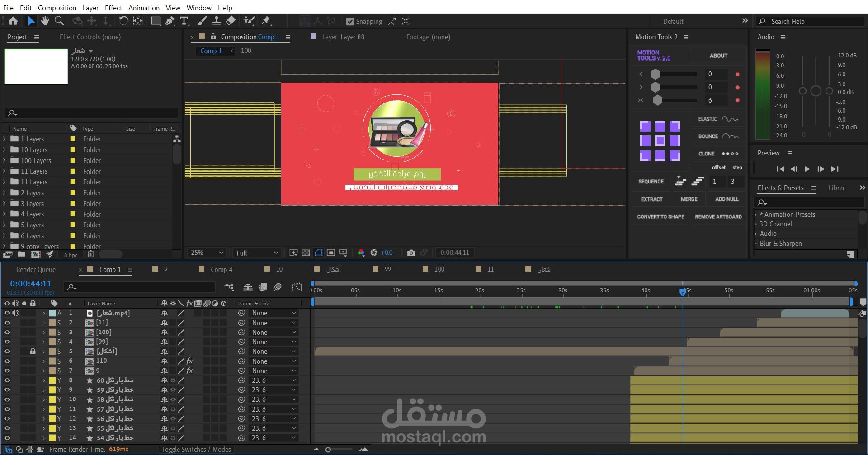Viewport: 868px width, 455px height.
Task: Click the center anchor point square
Action: pos(660,141)
